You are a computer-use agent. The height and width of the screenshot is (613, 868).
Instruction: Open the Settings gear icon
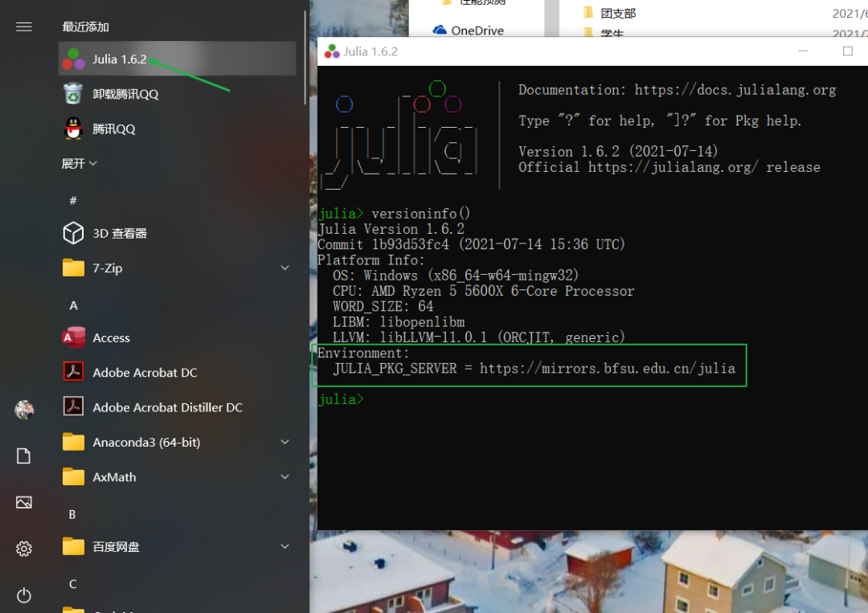point(24,549)
